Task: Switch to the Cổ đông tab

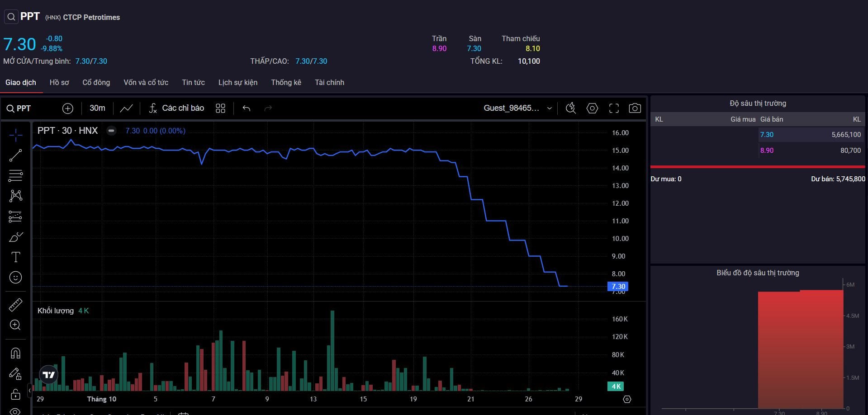Action: coord(96,82)
